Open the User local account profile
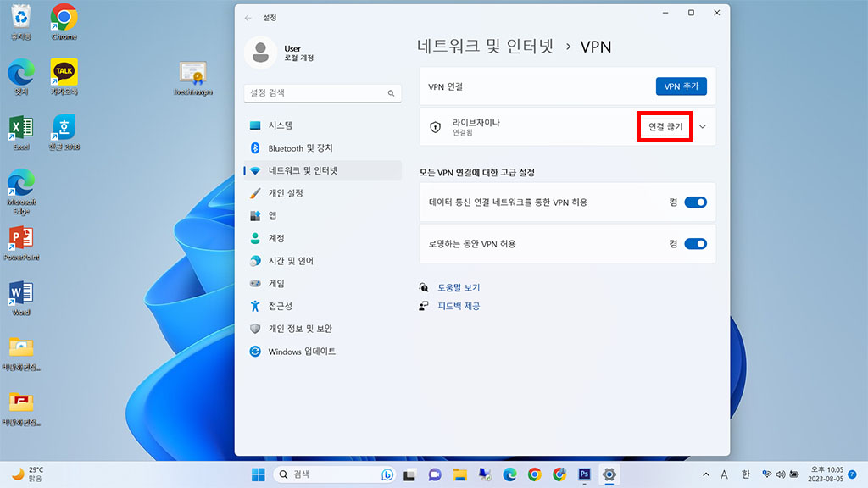 (x=280, y=53)
